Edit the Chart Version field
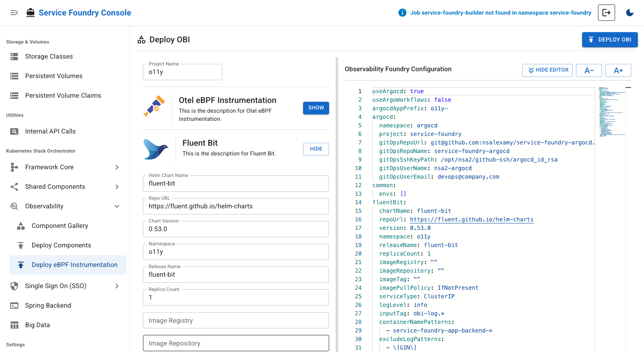The width and height of the screenshot is (644, 352). click(x=236, y=229)
